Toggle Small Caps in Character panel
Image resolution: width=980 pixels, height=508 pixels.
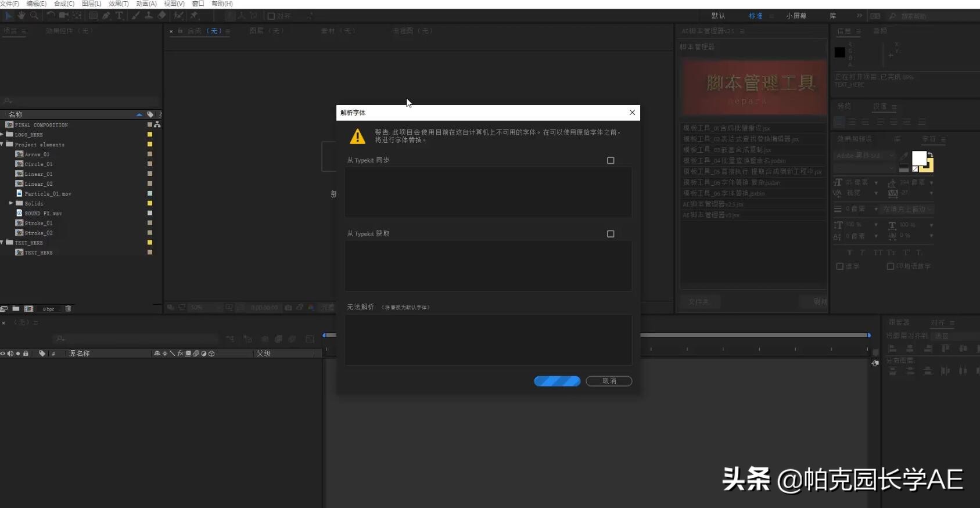coord(891,253)
